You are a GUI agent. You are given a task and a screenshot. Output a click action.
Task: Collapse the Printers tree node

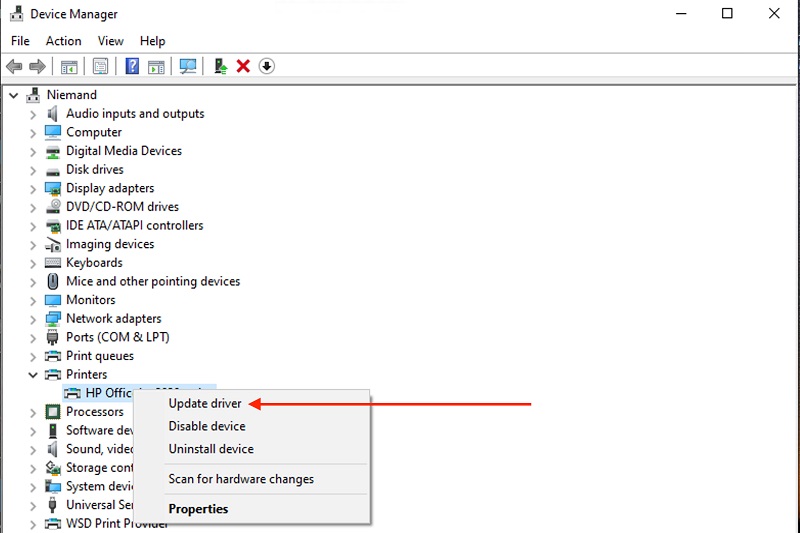point(33,375)
